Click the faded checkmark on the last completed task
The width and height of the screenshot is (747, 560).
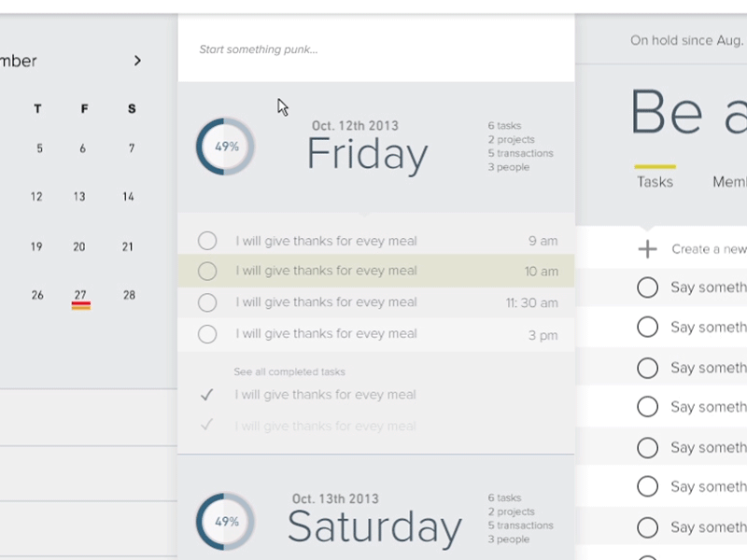(207, 426)
